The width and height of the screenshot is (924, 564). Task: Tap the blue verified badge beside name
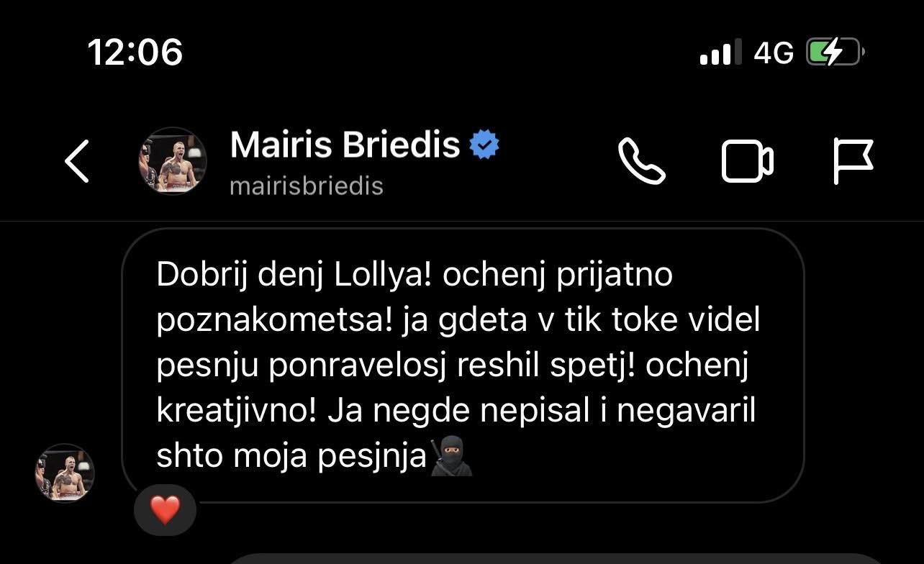tap(484, 145)
